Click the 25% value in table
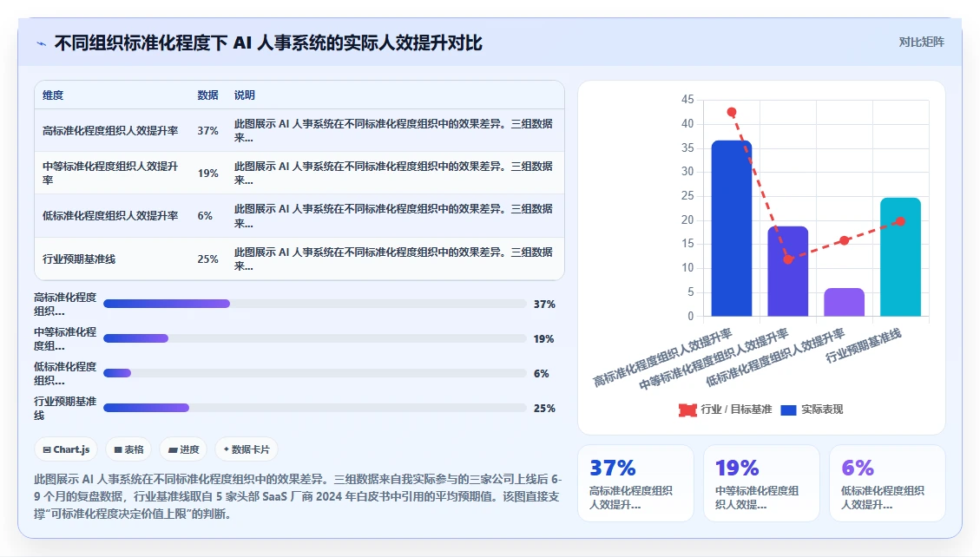This screenshot has height=557, width=980. click(207, 259)
